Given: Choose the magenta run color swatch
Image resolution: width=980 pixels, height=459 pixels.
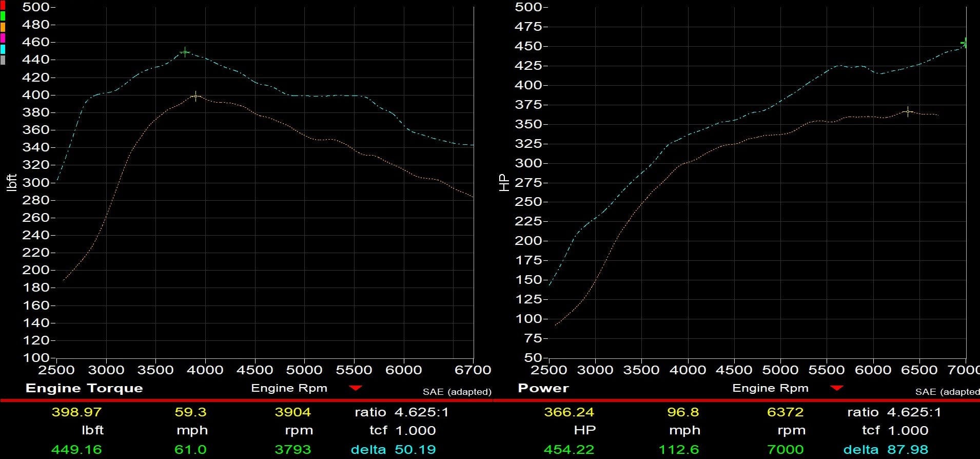Looking at the screenshot, I should point(3,38).
